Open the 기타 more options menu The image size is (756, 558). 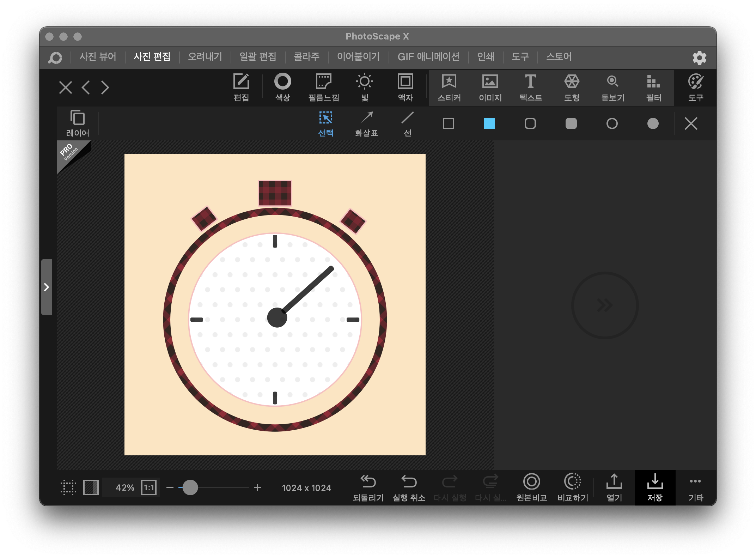click(695, 487)
